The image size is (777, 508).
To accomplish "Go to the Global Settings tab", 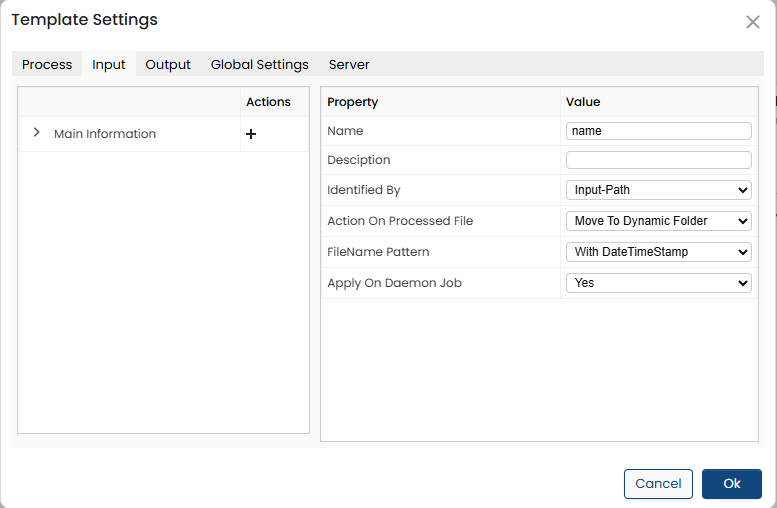I will point(259,64).
